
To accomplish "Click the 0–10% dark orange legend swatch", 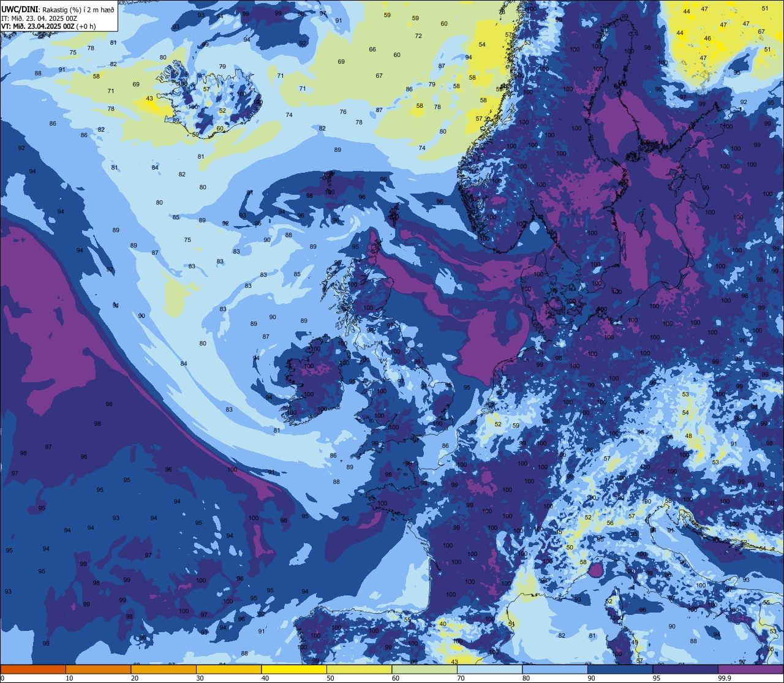I will click(x=33, y=669).
